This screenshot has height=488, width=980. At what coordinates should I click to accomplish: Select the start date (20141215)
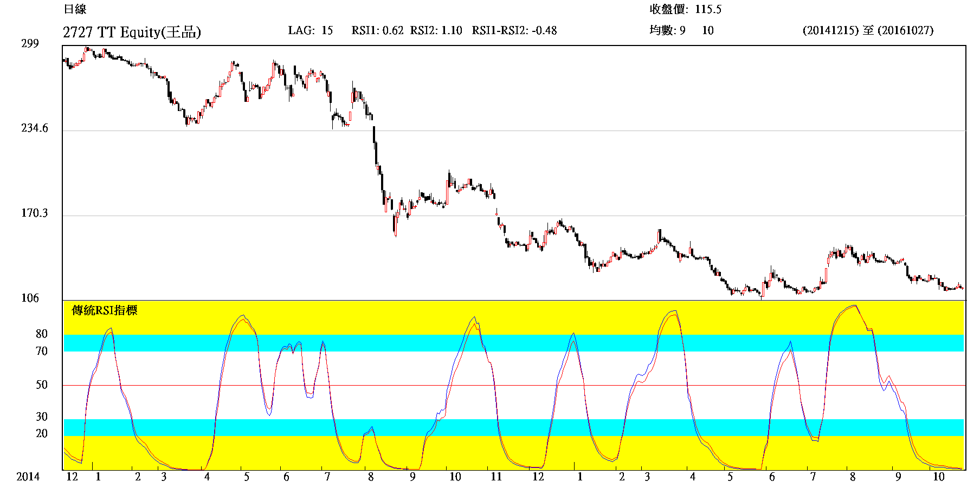(830, 30)
